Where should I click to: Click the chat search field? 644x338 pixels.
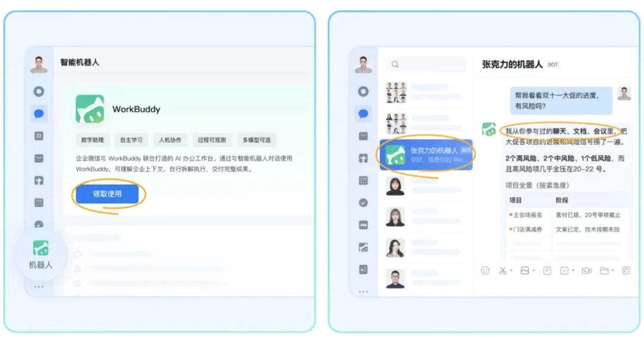426,64
